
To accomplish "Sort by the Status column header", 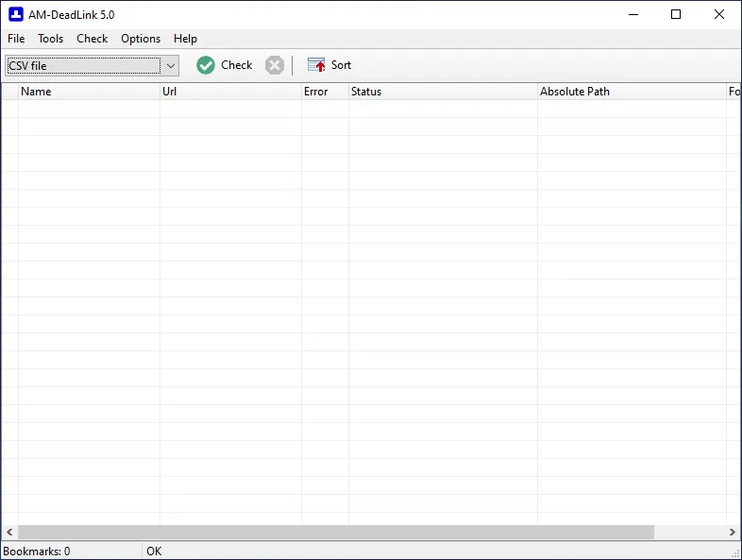I will point(443,92).
